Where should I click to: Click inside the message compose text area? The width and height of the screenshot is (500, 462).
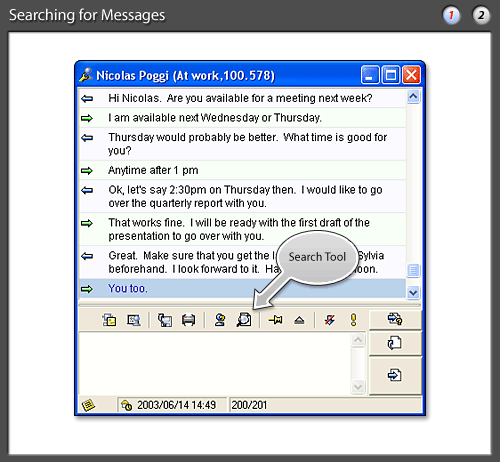point(215,363)
